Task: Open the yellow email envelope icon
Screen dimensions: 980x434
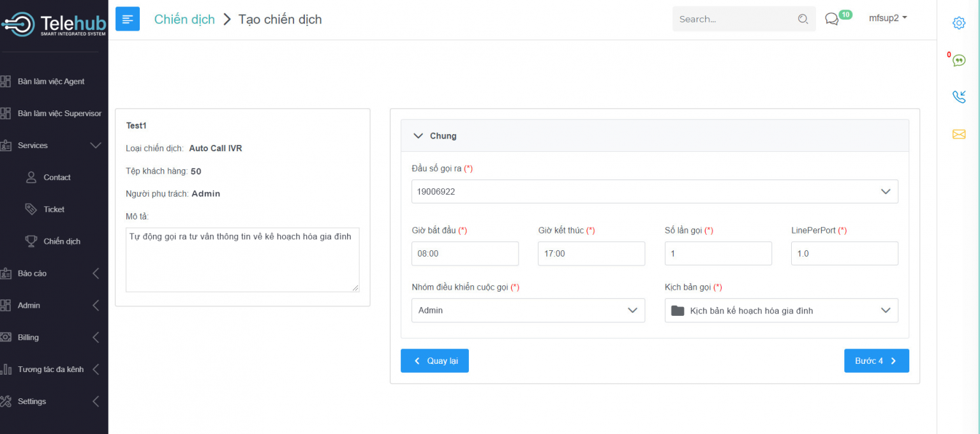Action: [x=959, y=134]
